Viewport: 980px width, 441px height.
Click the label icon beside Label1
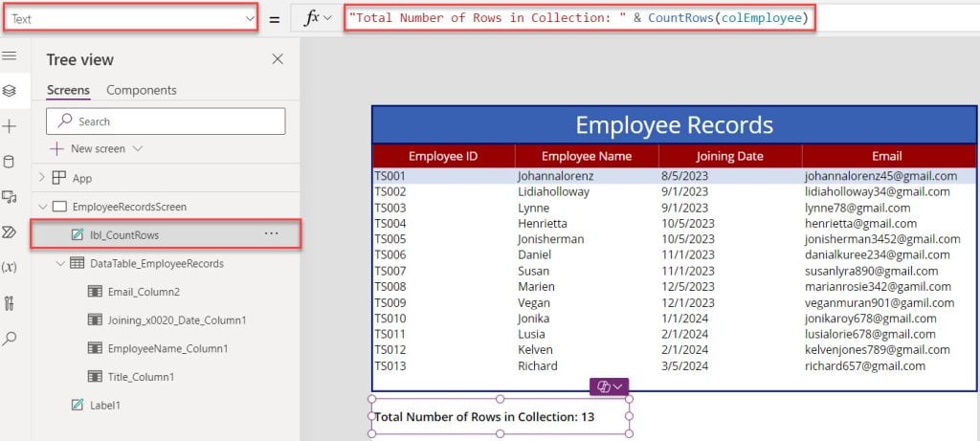[x=78, y=405]
